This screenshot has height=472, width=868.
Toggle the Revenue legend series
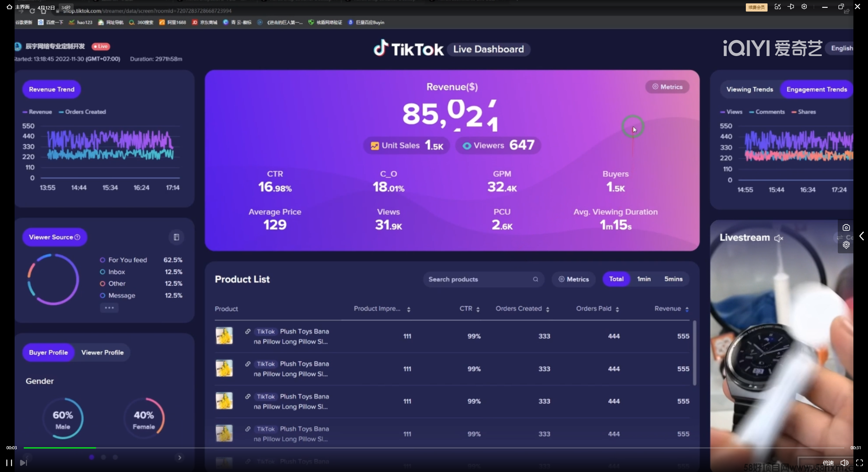pos(37,112)
